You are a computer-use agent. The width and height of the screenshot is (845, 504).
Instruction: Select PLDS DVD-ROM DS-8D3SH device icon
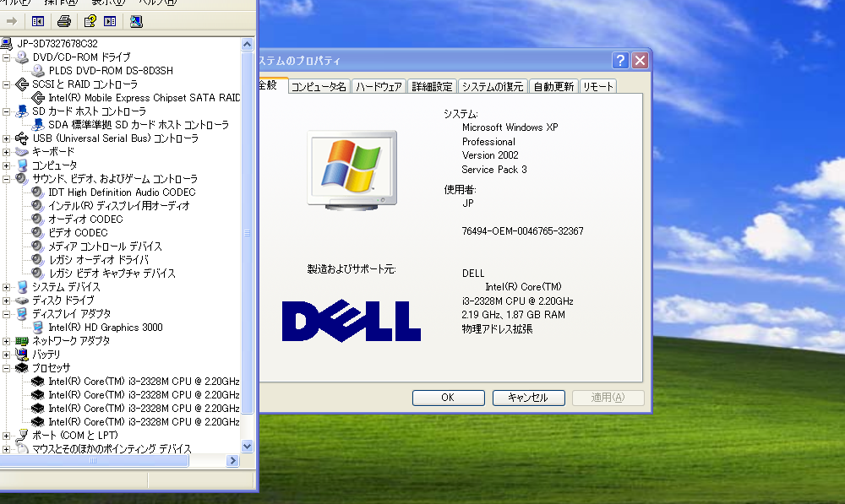point(38,70)
